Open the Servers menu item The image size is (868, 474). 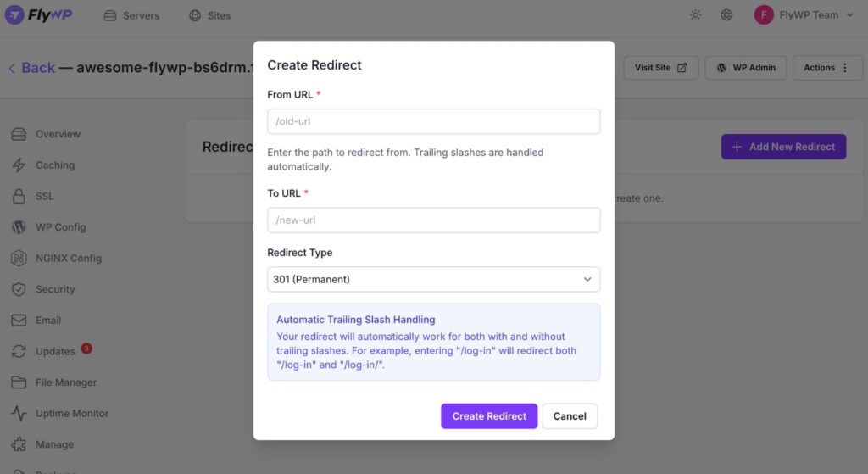point(131,15)
